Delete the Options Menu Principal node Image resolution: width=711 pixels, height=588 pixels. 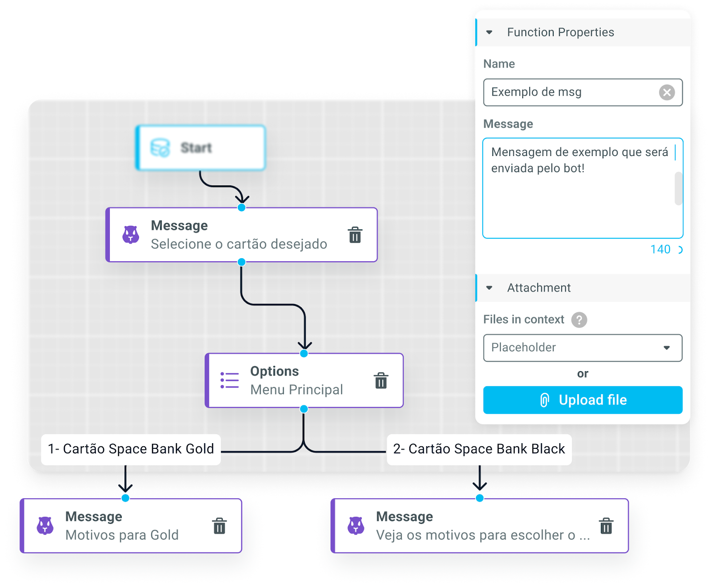pyautogui.click(x=381, y=381)
